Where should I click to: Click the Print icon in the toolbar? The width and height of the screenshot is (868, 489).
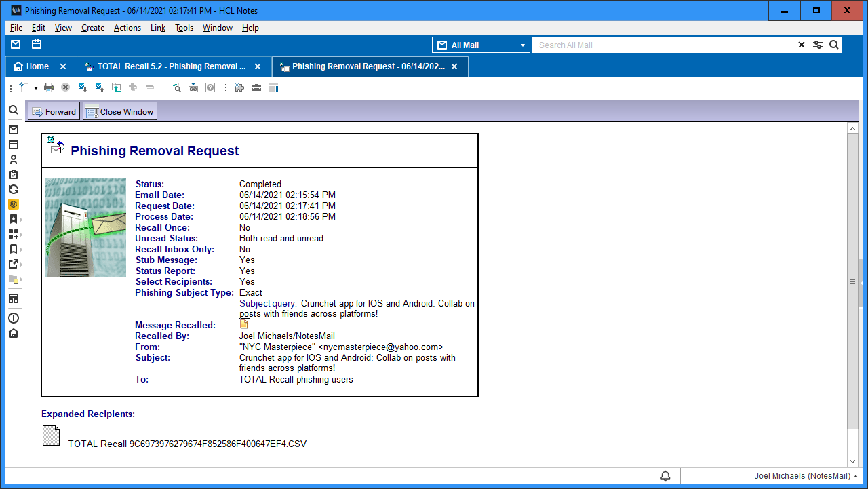tap(49, 87)
